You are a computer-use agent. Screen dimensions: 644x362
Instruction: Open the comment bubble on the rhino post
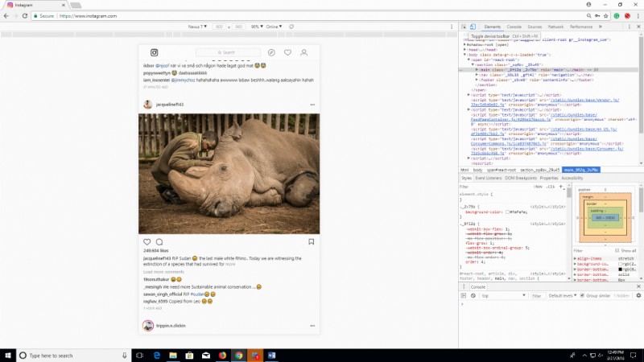click(x=159, y=242)
